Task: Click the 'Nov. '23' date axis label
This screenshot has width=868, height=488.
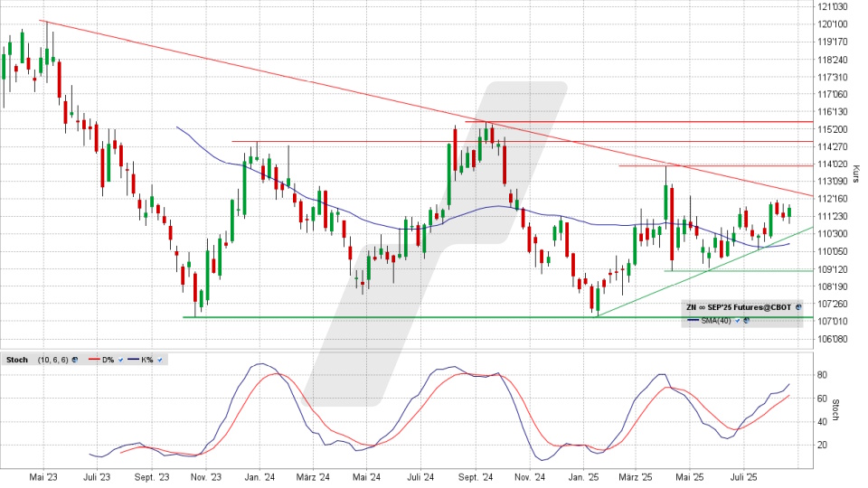Action: [206, 477]
